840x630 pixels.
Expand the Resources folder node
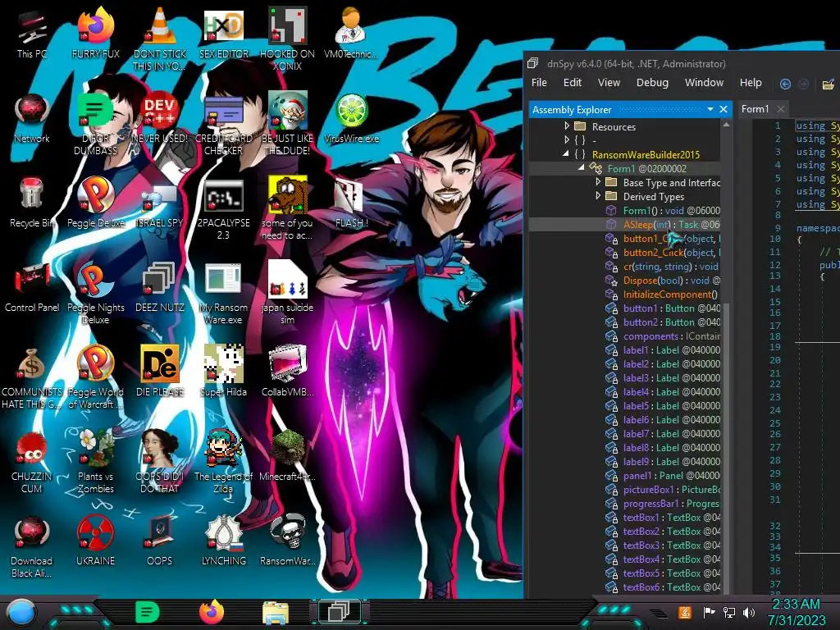coord(568,126)
